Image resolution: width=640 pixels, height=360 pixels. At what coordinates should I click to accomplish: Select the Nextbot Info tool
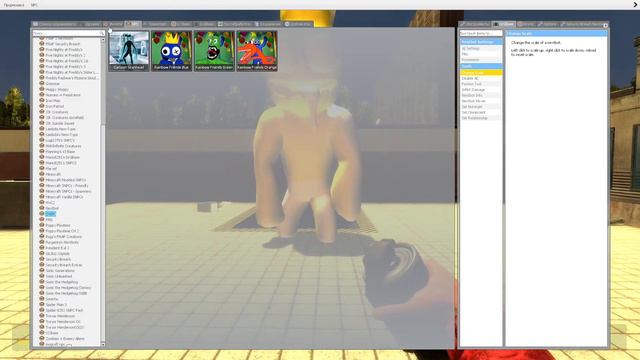[481, 95]
